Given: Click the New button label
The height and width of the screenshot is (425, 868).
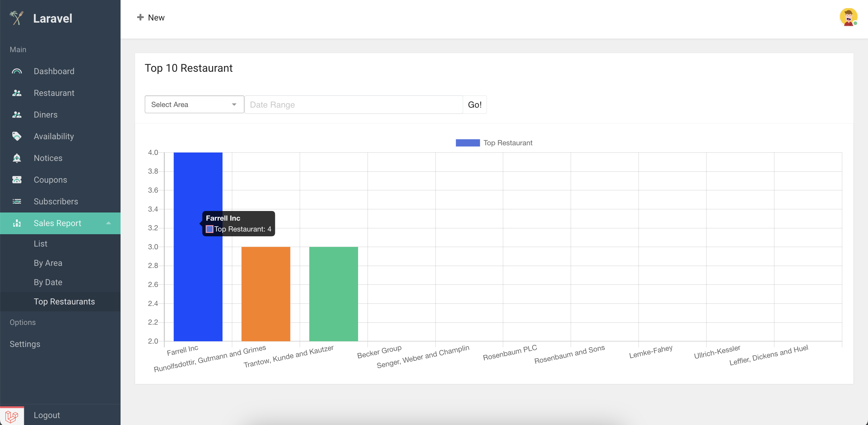Looking at the screenshot, I should coord(156,17).
